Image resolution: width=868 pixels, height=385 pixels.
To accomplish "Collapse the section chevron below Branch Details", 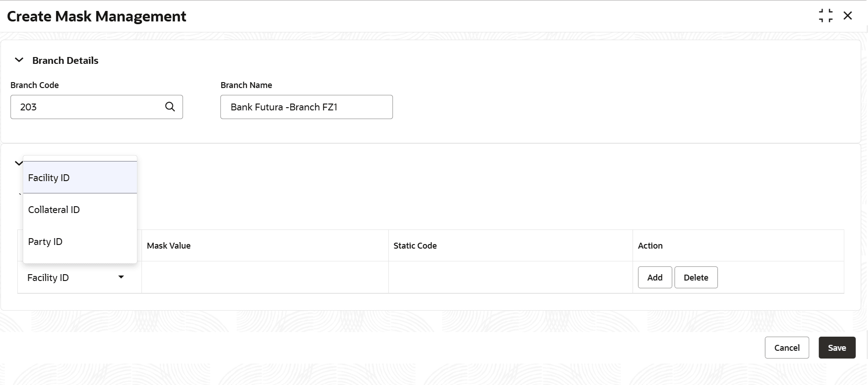I will click(19, 163).
